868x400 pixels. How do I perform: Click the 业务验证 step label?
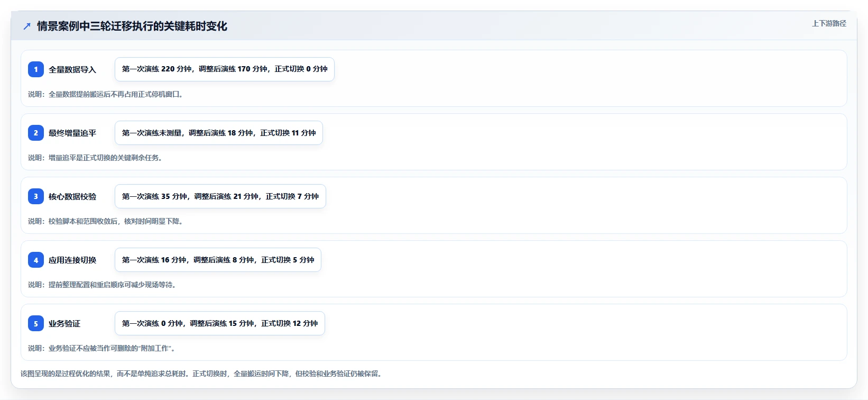coord(64,323)
